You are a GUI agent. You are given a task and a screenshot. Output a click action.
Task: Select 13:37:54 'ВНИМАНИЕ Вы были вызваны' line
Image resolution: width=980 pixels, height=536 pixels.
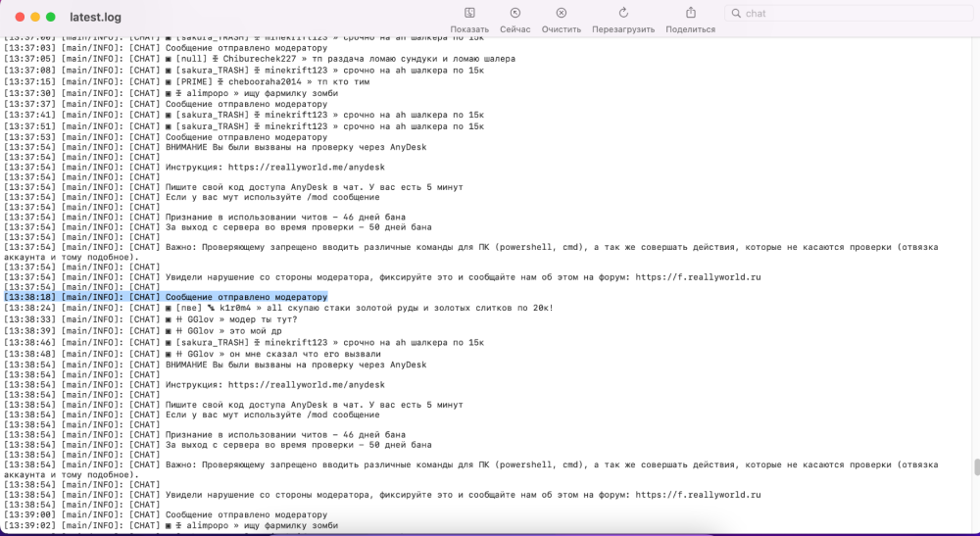pyautogui.click(x=215, y=147)
